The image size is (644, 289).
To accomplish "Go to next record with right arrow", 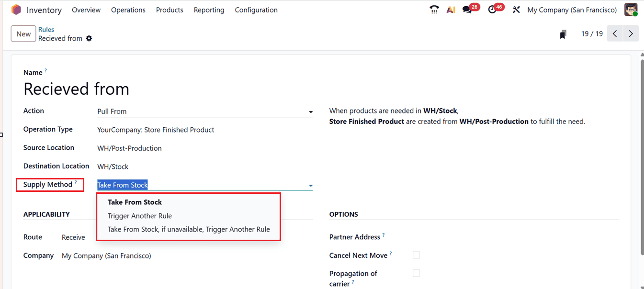I will click(631, 33).
